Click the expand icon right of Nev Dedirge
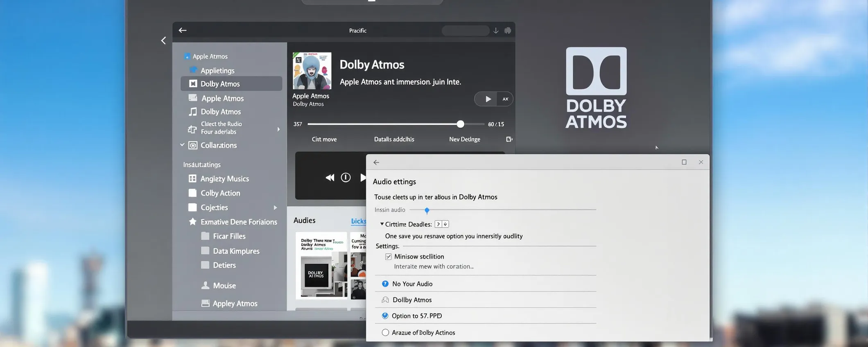868x347 pixels. [509, 139]
